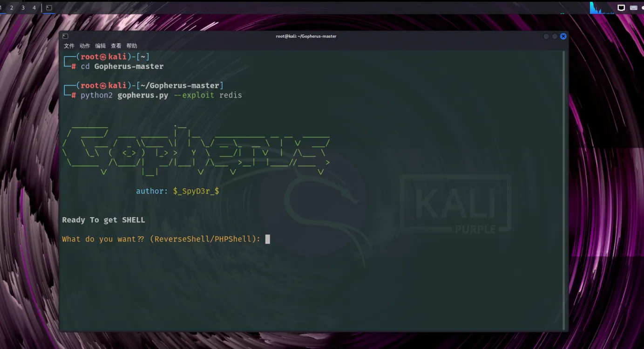This screenshot has height=349, width=644.
Task: Click the 'cd Gopherus-master' command line
Action: (122, 67)
